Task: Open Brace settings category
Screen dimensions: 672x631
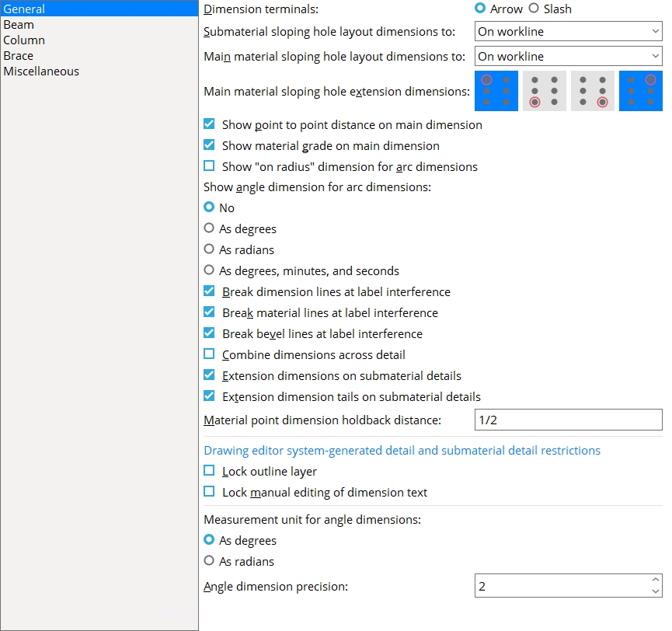Action: [x=99, y=56]
